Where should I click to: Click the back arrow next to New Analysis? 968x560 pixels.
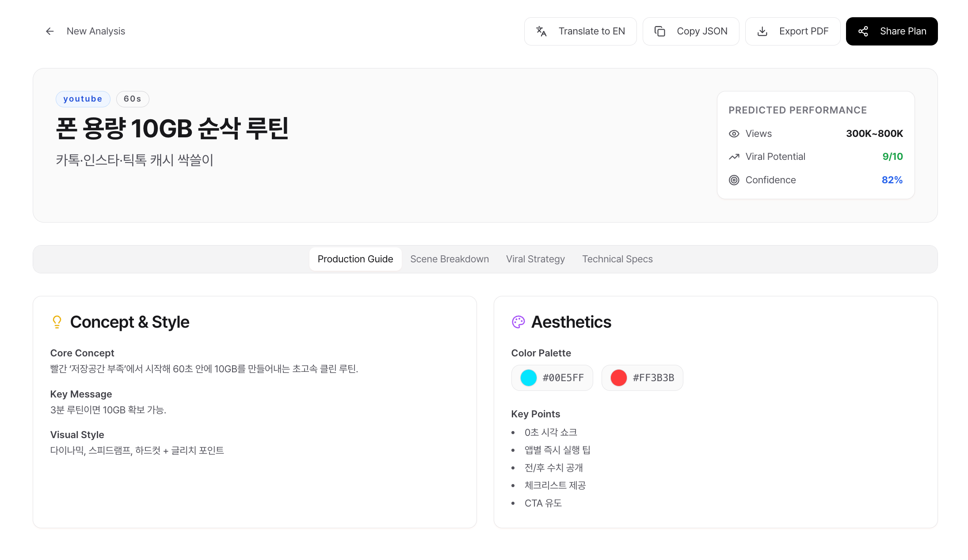coord(50,31)
